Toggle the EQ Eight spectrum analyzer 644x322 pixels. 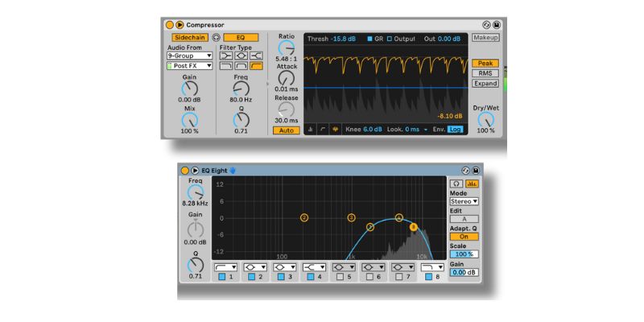(x=472, y=184)
